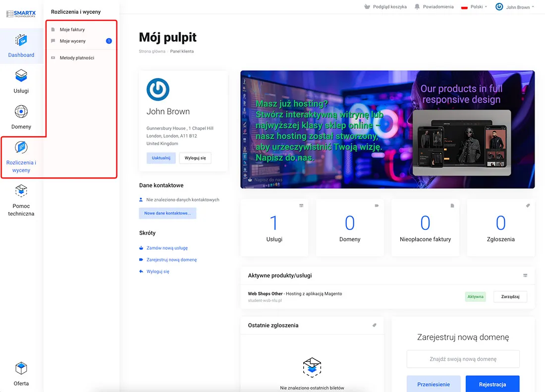Open the Domeny stat card showing 0
This screenshot has width=545, height=392.
click(350, 227)
